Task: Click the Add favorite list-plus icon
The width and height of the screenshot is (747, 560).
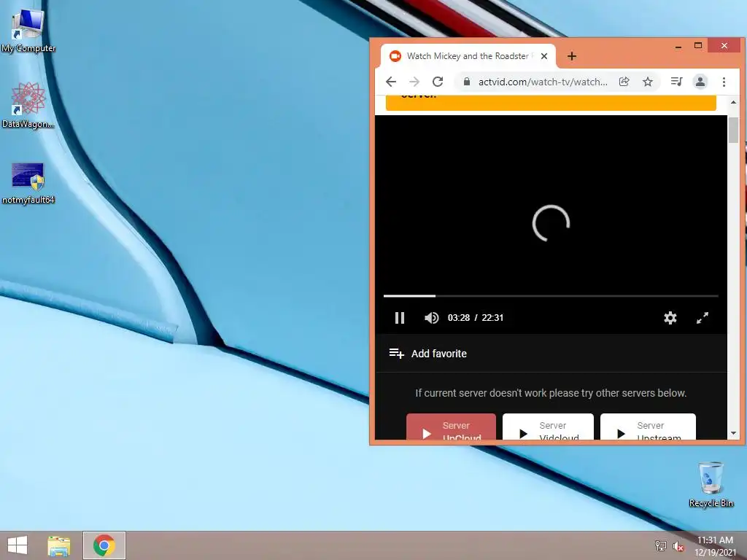Action: pyautogui.click(x=396, y=354)
